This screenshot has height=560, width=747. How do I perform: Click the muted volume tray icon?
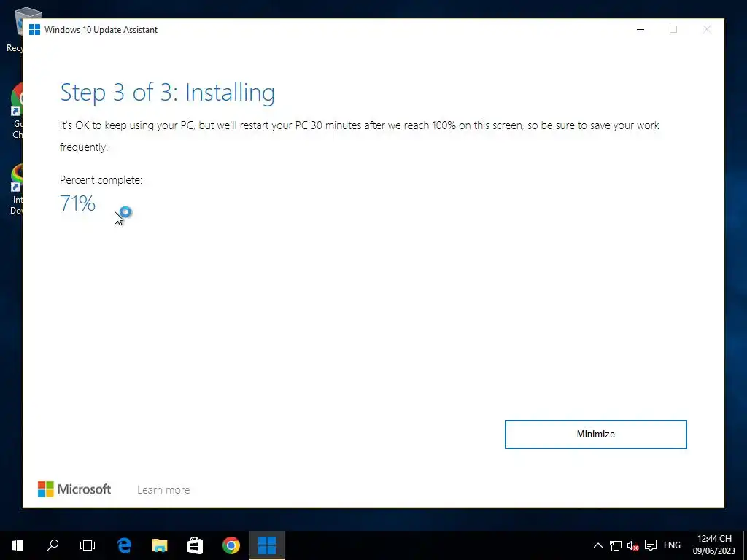pos(632,545)
